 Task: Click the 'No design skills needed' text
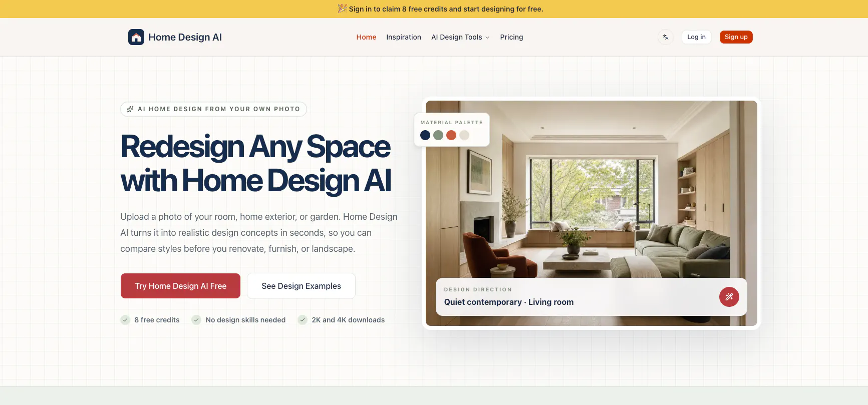point(245,320)
